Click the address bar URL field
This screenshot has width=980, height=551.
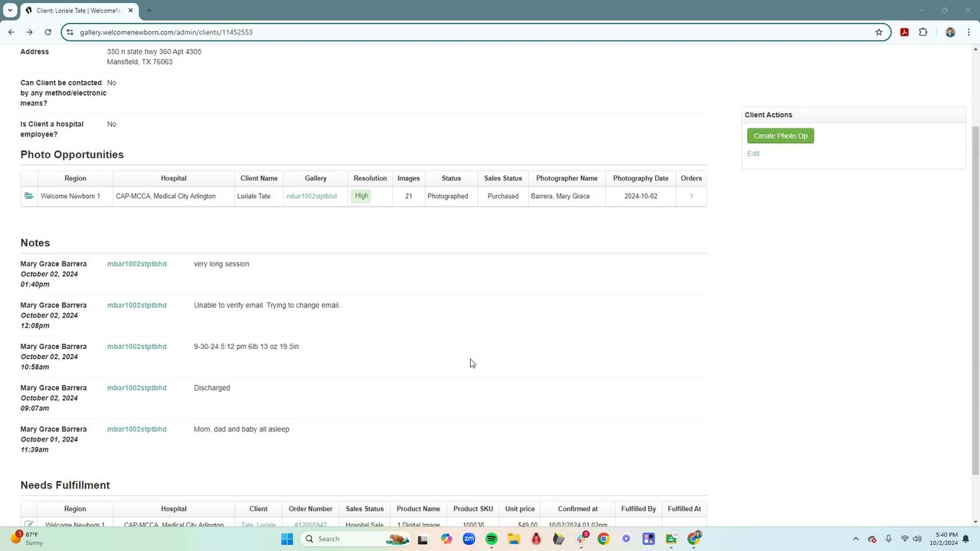coord(475,32)
